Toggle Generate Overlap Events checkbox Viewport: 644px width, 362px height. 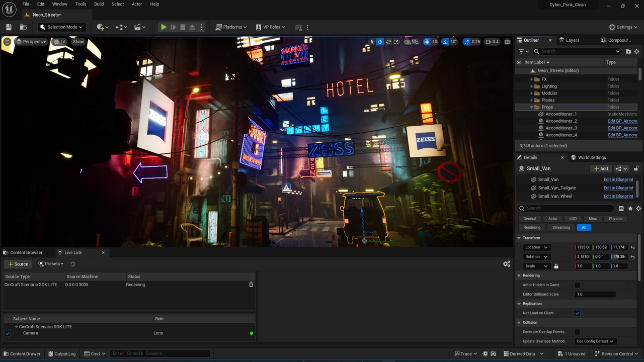coord(577,332)
